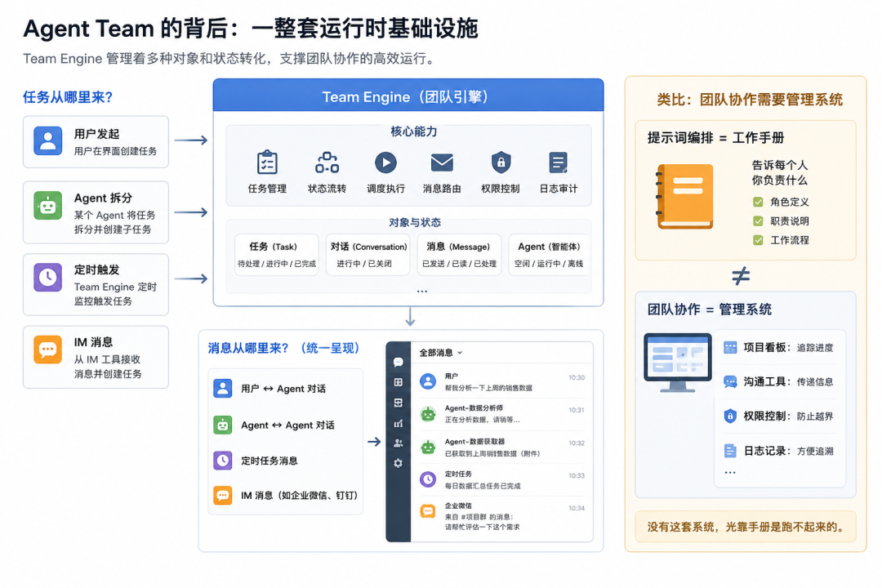
Task: Click the 定时触发 clock icon
Action: coord(48,277)
